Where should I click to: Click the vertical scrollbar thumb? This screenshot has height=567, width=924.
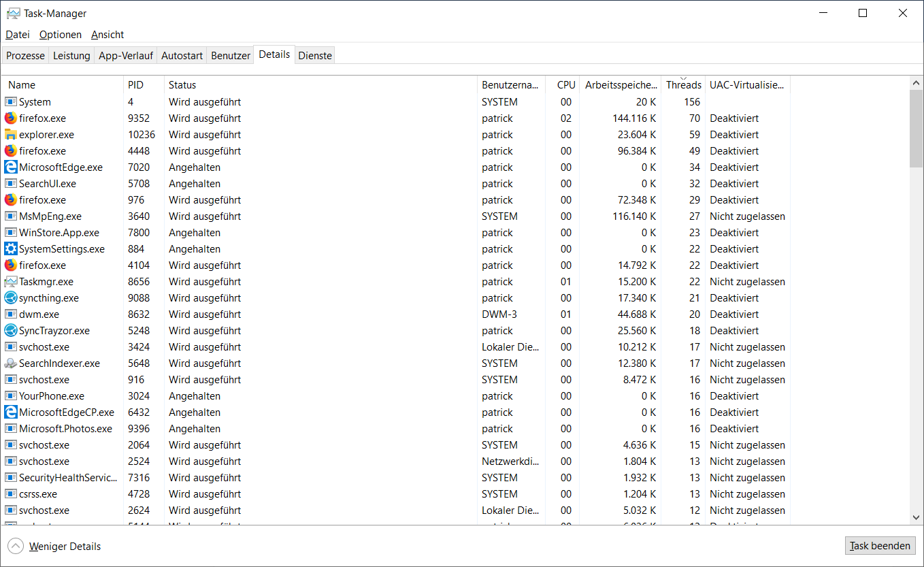coord(916,128)
